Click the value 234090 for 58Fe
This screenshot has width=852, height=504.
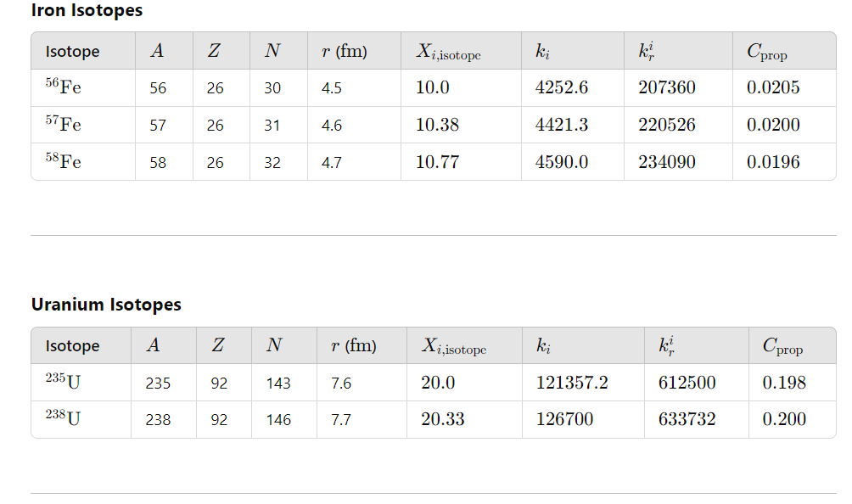(667, 162)
